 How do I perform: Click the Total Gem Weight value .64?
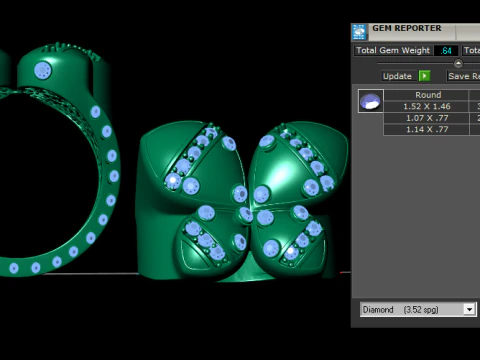(x=446, y=51)
